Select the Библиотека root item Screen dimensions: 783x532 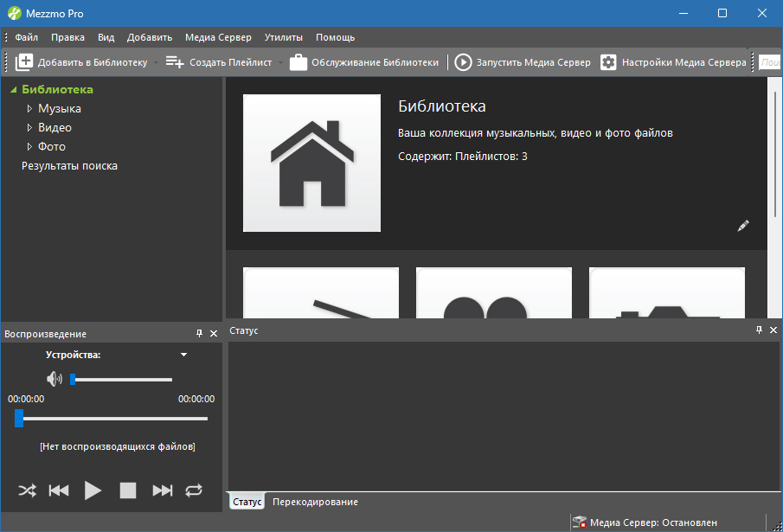57,90
